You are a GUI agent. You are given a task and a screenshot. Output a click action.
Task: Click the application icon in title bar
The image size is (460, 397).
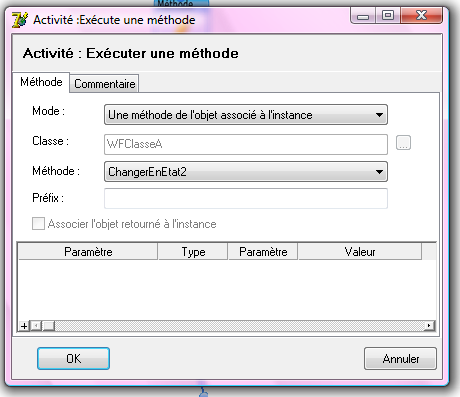pyautogui.click(x=20, y=19)
